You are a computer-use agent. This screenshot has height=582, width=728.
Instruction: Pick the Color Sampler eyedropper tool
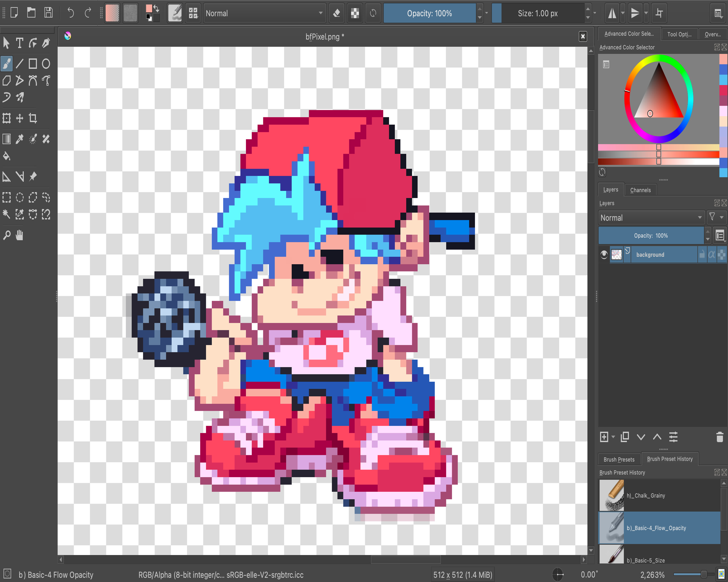(x=20, y=139)
